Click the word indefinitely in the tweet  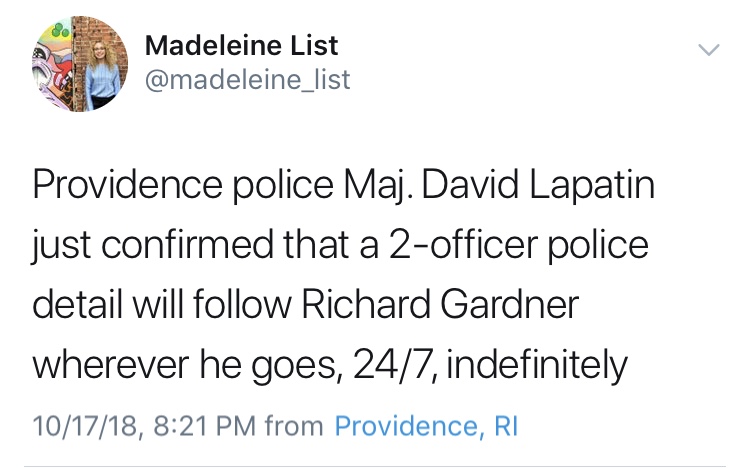537,365
